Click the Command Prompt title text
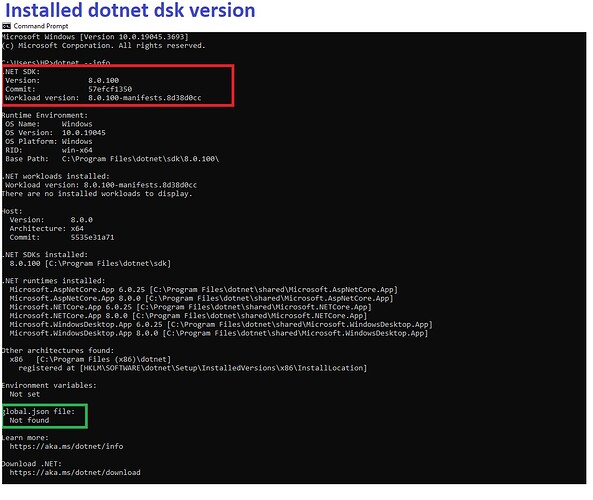The width and height of the screenshot is (593, 500). [41, 26]
